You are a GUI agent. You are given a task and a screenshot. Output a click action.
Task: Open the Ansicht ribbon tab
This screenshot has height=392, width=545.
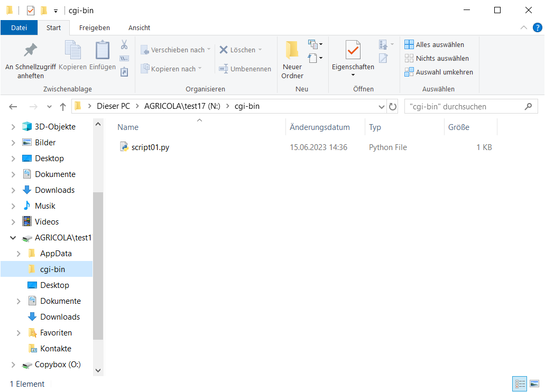139,27
